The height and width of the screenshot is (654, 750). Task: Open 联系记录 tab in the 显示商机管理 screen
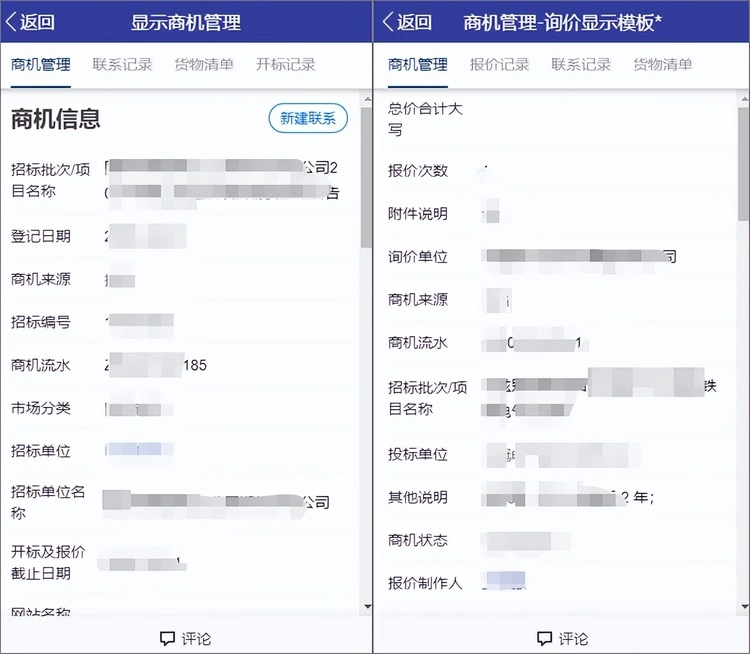tap(122, 65)
